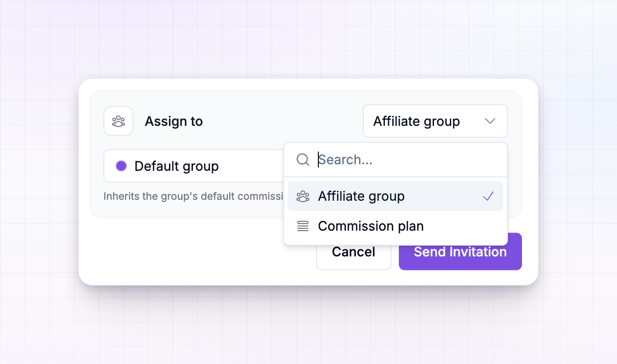Screen dimensions: 617x364
Task: Open the Default group selector
Action: pos(194,166)
